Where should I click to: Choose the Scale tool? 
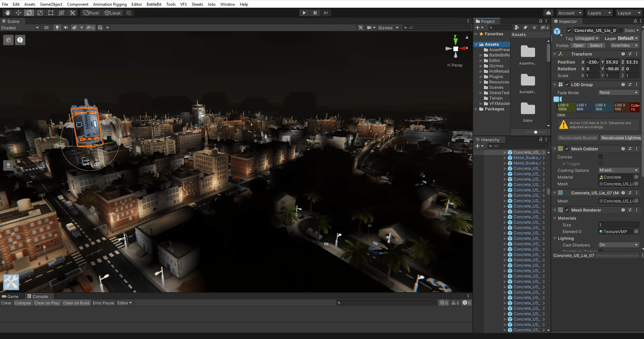pyautogui.click(x=40, y=13)
